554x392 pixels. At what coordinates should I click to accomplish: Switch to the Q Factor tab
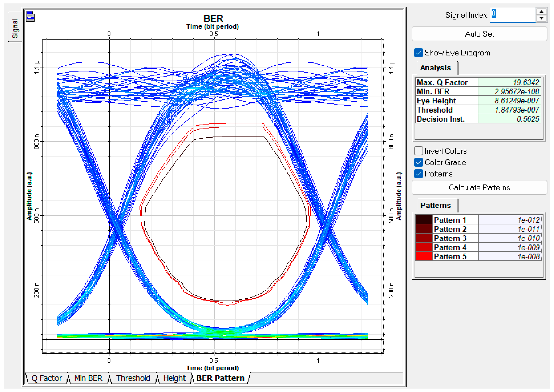47,378
